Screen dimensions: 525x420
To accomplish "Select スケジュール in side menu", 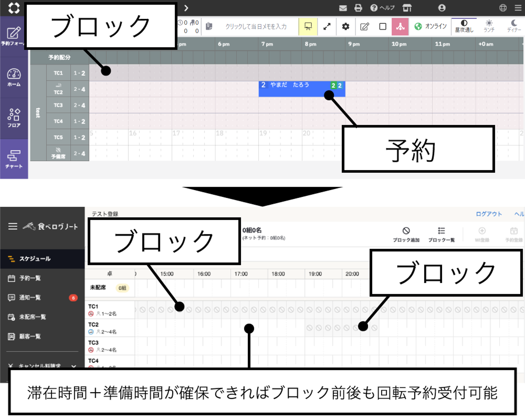I will click(43, 259).
